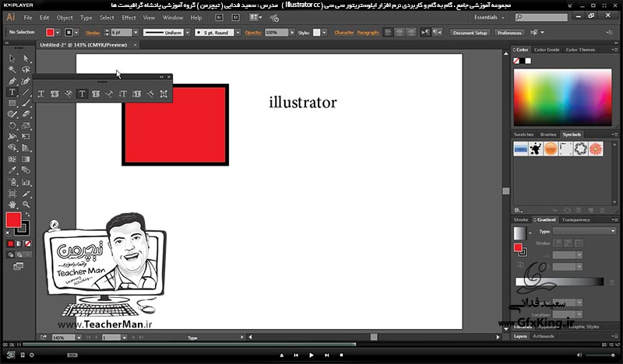Select the Paintbrush tool
This screenshot has width=623, height=364.
click(26, 103)
